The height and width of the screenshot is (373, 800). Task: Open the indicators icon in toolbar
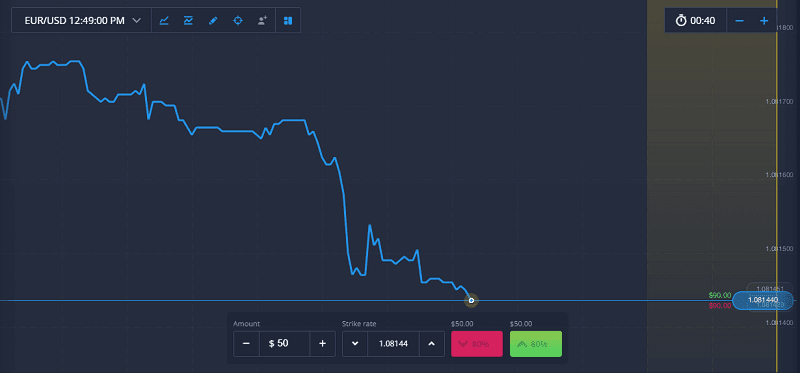188,20
